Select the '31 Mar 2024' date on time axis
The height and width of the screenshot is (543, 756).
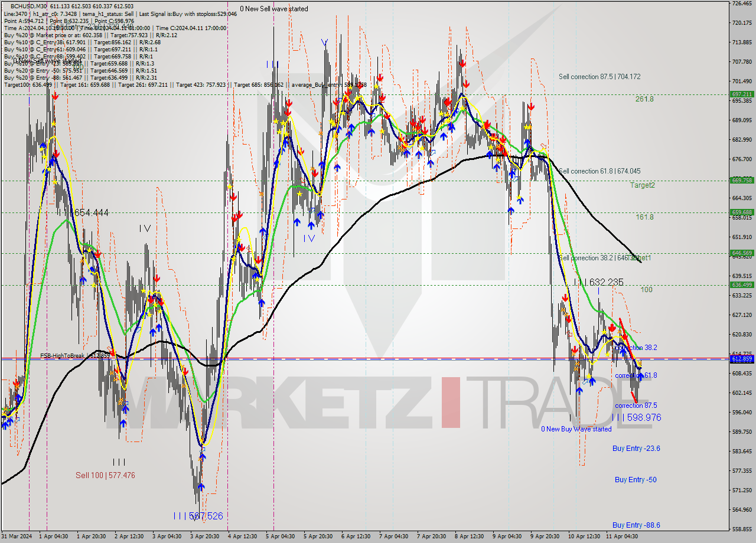pos(18,537)
